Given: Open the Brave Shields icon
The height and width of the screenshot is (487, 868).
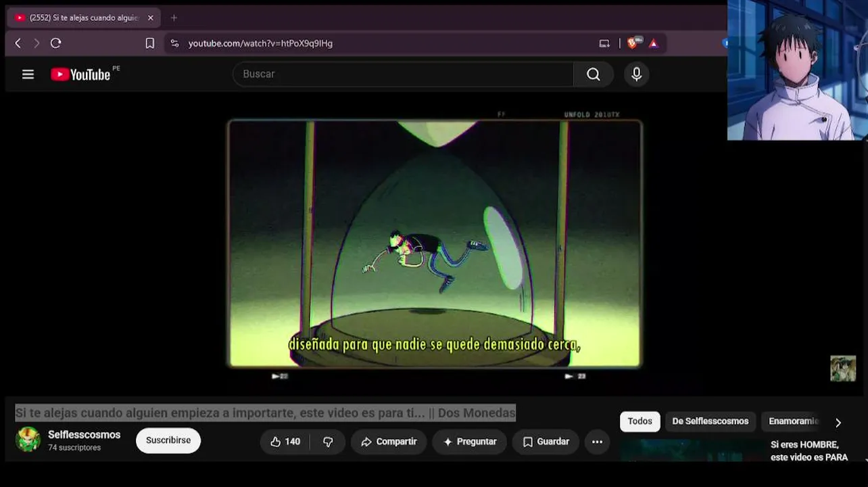Looking at the screenshot, I should pyautogui.click(x=633, y=43).
